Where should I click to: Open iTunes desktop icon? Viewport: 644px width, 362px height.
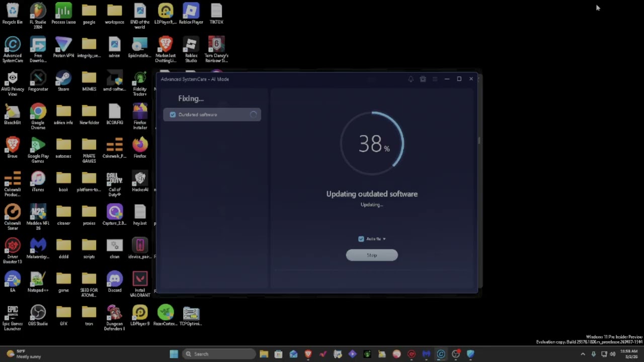point(38,182)
